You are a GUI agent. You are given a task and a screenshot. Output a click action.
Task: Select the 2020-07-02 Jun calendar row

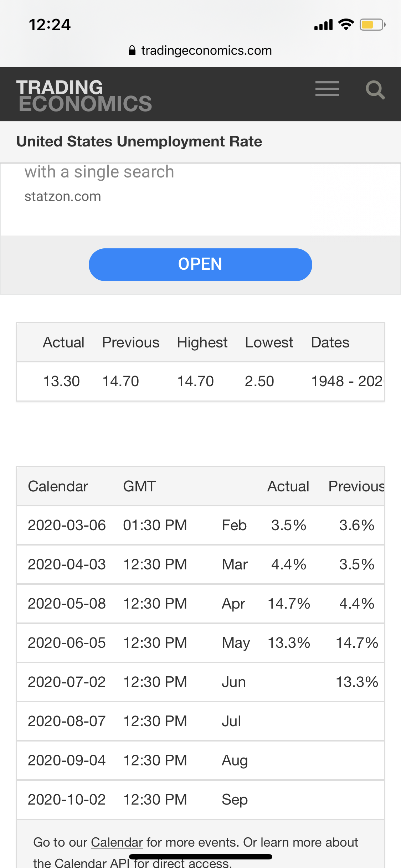200,682
